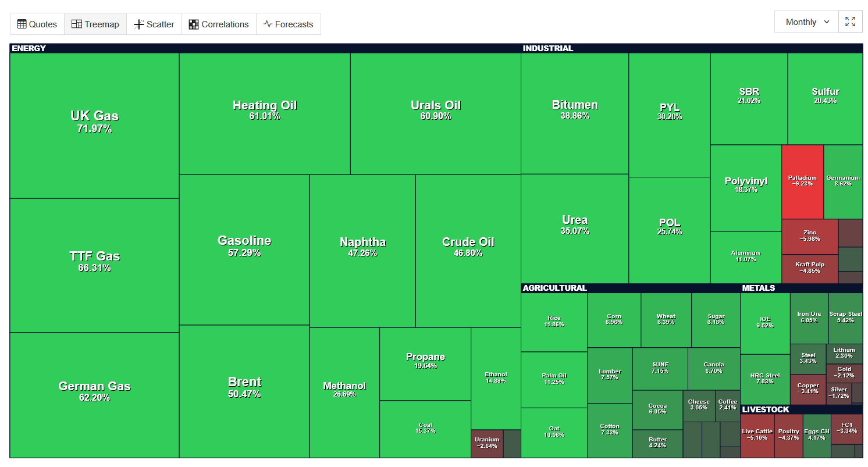
Task: Open the Polyvinyl tile
Action: point(746,188)
